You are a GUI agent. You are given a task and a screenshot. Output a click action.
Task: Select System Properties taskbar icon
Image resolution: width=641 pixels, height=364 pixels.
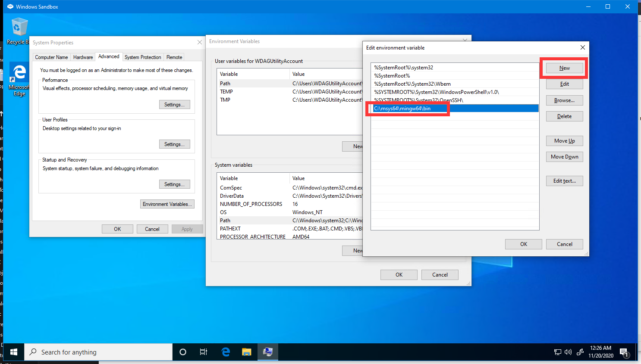click(x=268, y=352)
